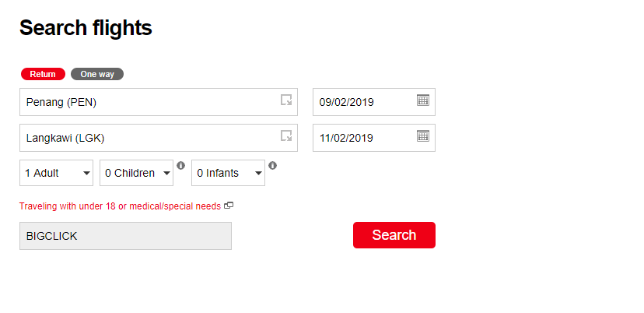Open airport list icon in Langkawi field
644x313 pixels.
coord(286,136)
